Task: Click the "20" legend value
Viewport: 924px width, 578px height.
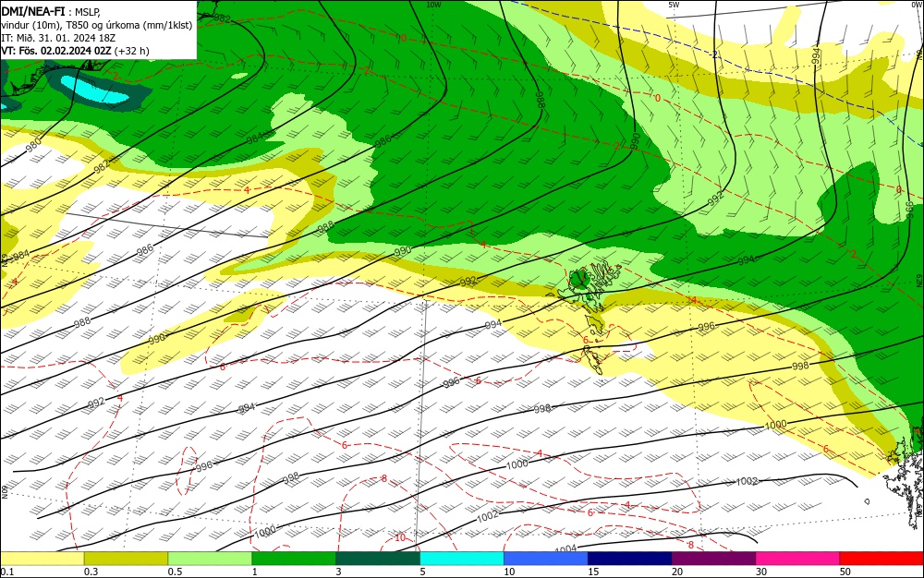Action: tap(677, 572)
